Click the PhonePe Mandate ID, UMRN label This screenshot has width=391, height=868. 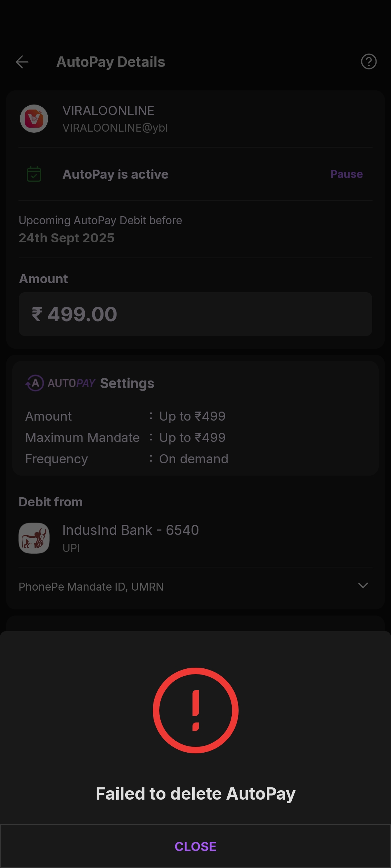91,586
